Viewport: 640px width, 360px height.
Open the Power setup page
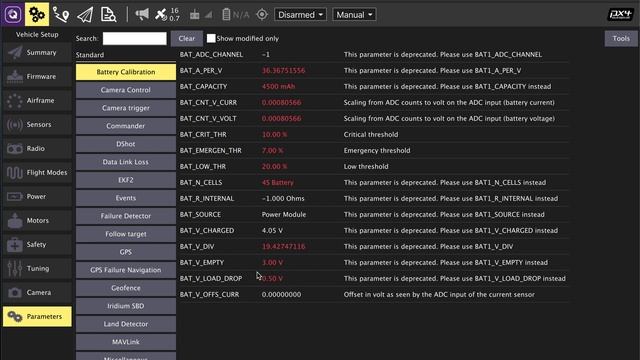tap(37, 196)
